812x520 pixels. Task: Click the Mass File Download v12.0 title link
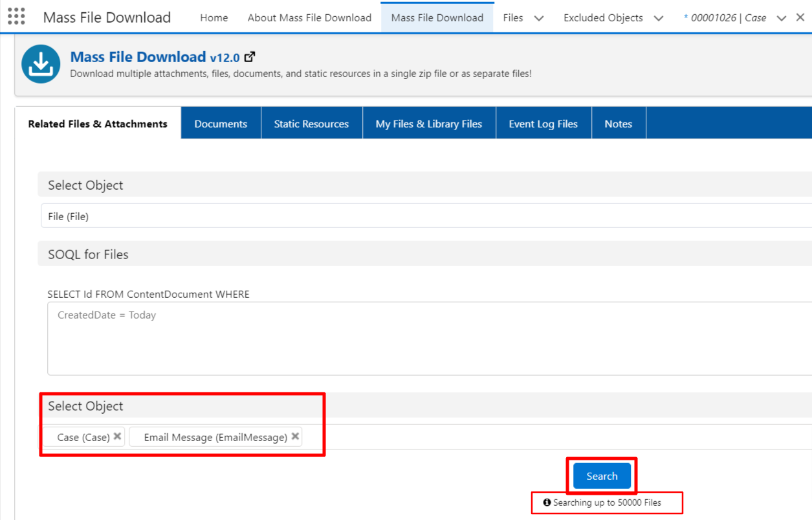[x=155, y=57]
